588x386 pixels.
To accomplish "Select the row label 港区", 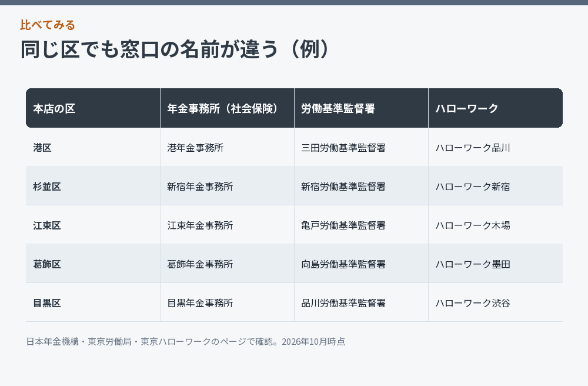I will point(93,147).
